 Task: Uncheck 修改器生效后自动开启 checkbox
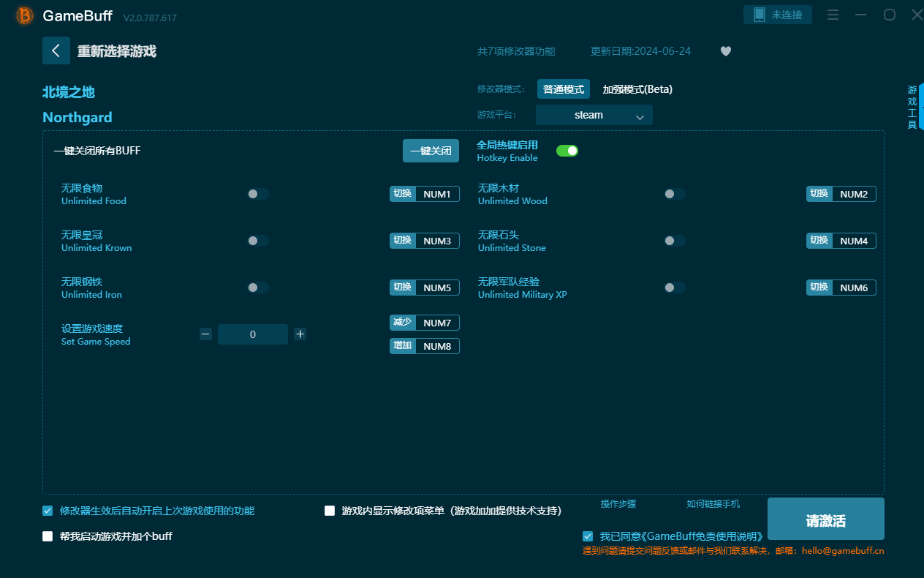coord(48,511)
